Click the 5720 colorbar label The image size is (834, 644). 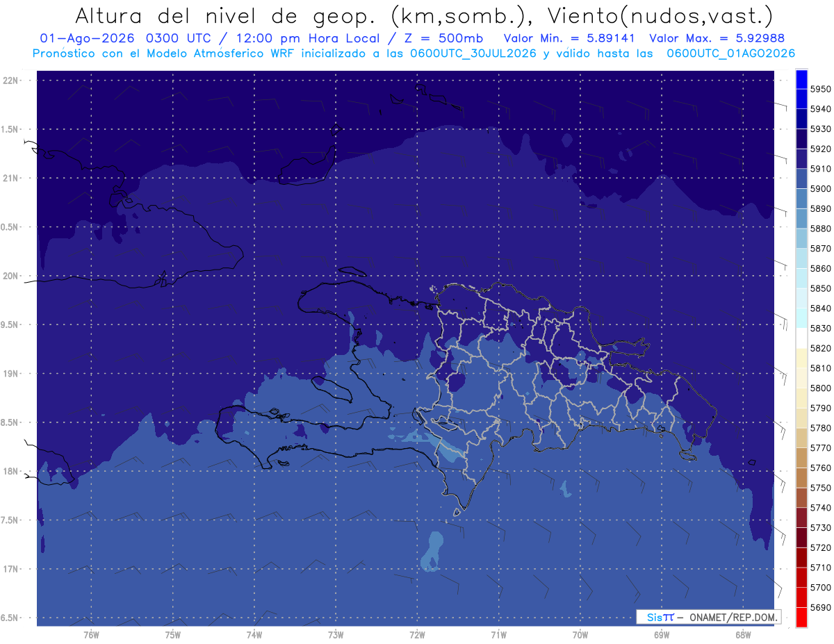click(821, 547)
